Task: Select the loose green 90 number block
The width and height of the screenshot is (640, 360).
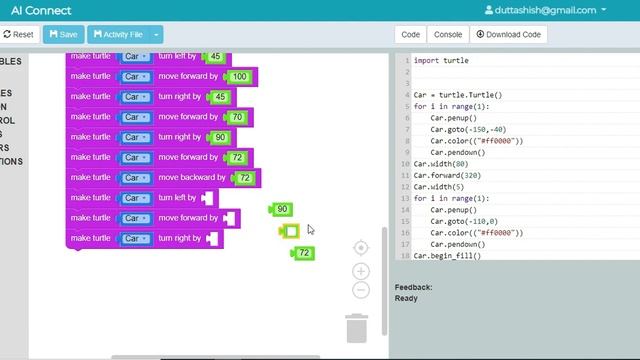Action: [281, 209]
